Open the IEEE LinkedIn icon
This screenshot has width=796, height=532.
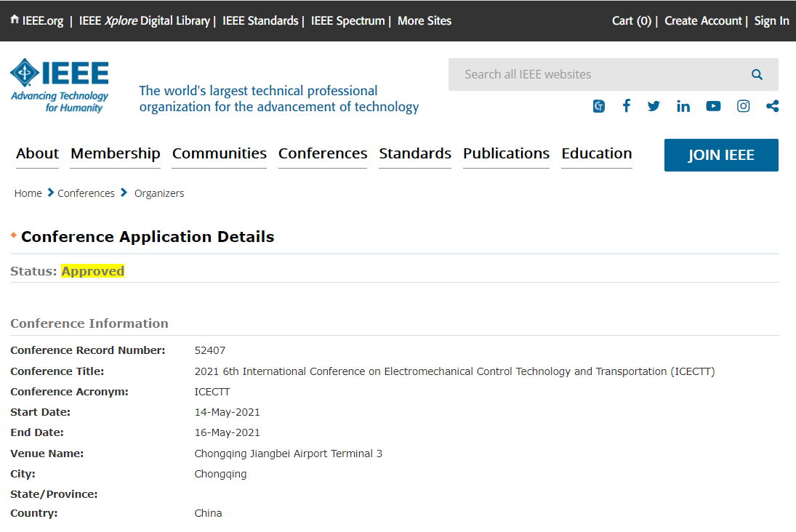tap(683, 106)
